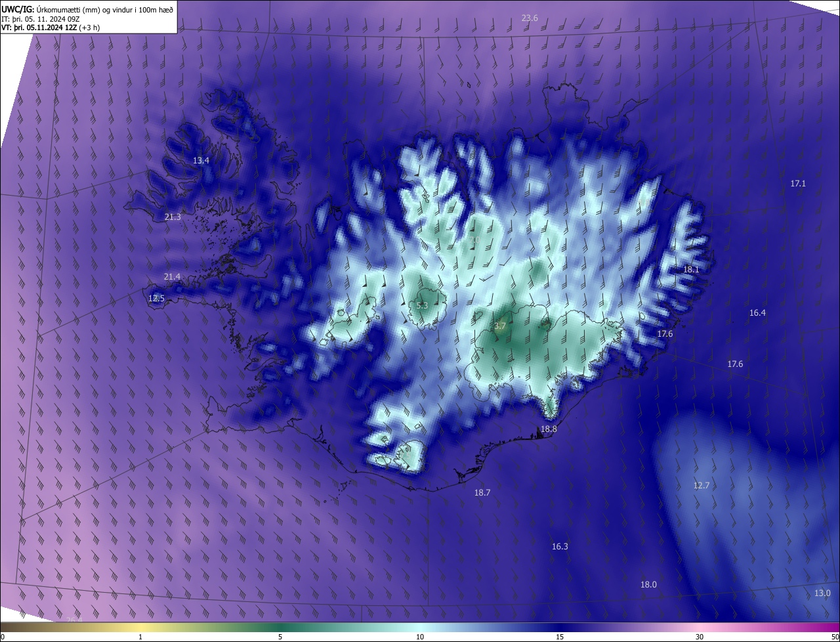Image resolution: width=840 pixels, height=642 pixels.
Task: Click the 23.6 value at the map top
Action: coord(530,18)
